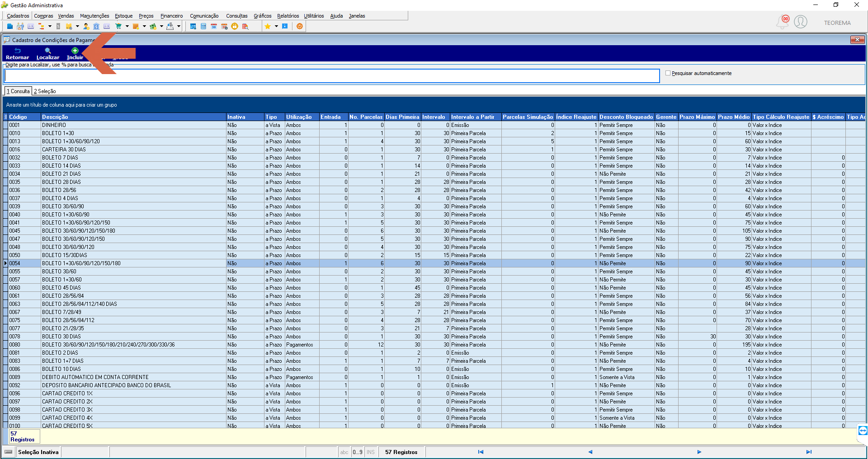Go to previous record navigation button
This screenshot has height=459, width=868.
tap(590, 452)
